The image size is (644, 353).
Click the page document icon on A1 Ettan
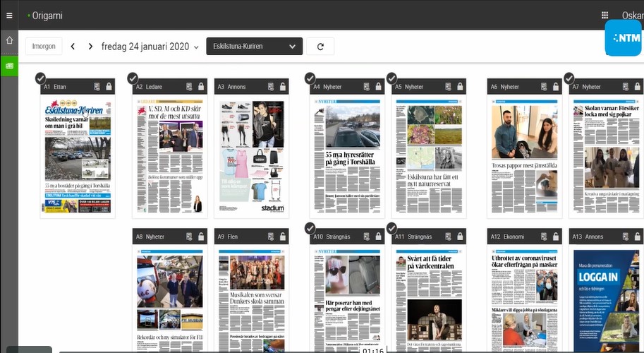pos(97,87)
